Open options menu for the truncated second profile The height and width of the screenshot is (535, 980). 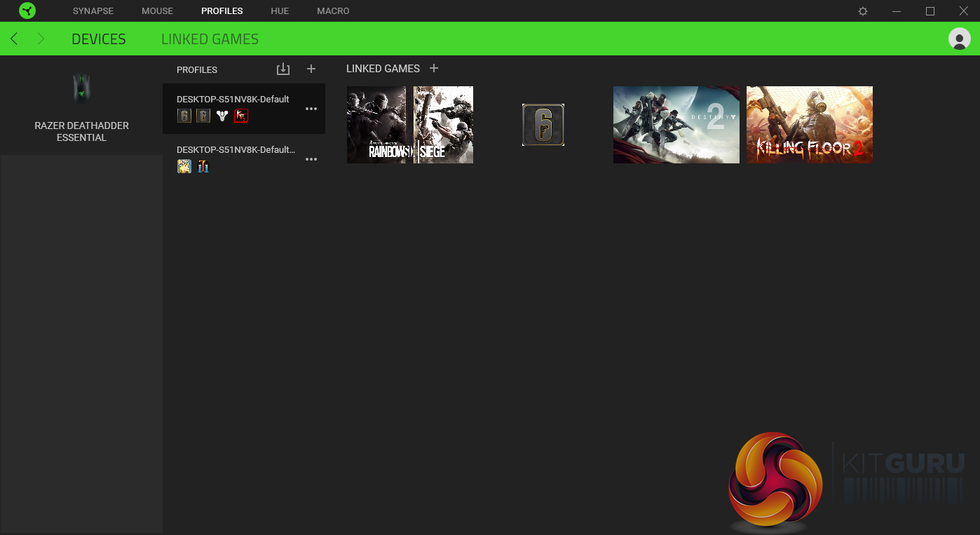(311, 159)
